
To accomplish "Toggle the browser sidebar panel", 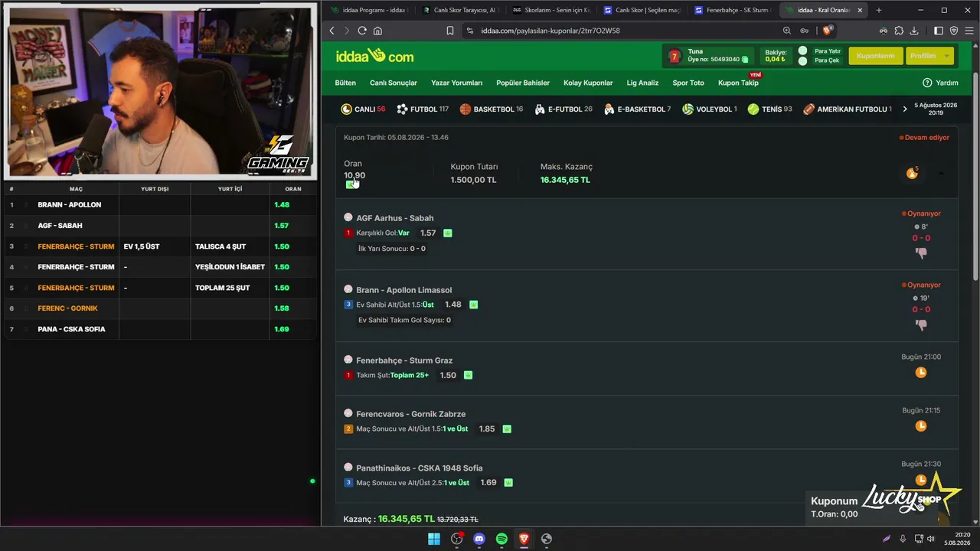I will click(939, 31).
